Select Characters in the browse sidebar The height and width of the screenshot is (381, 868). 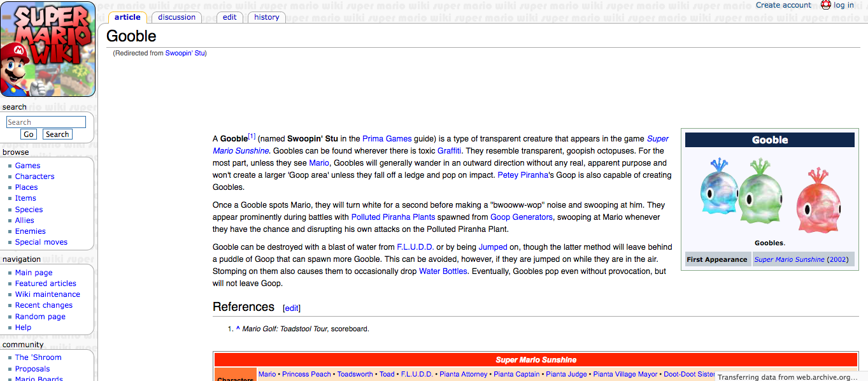(35, 176)
